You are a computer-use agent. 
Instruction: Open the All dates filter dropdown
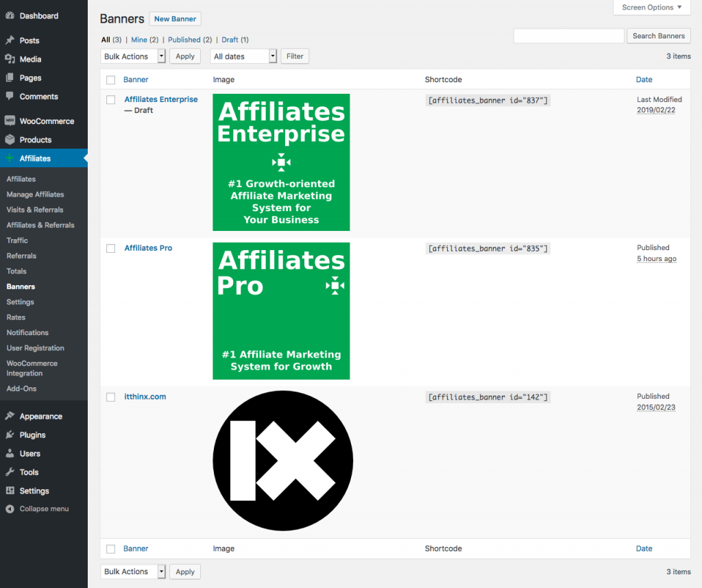243,56
